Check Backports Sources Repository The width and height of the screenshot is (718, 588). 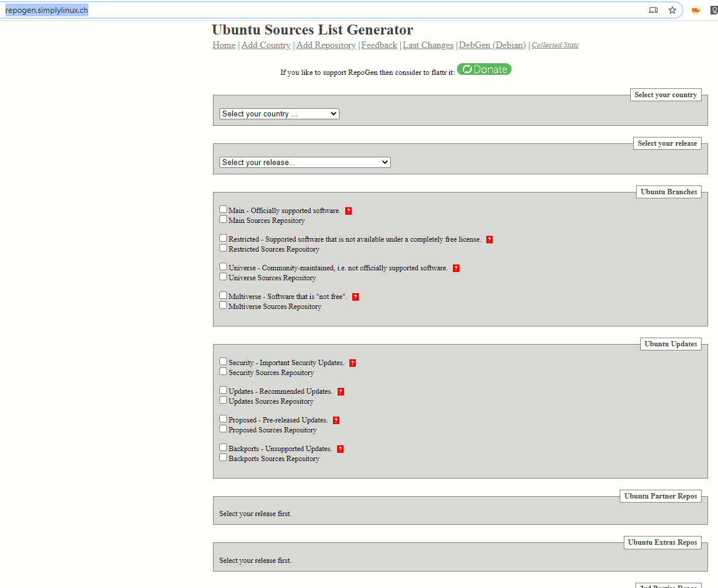click(x=224, y=458)
